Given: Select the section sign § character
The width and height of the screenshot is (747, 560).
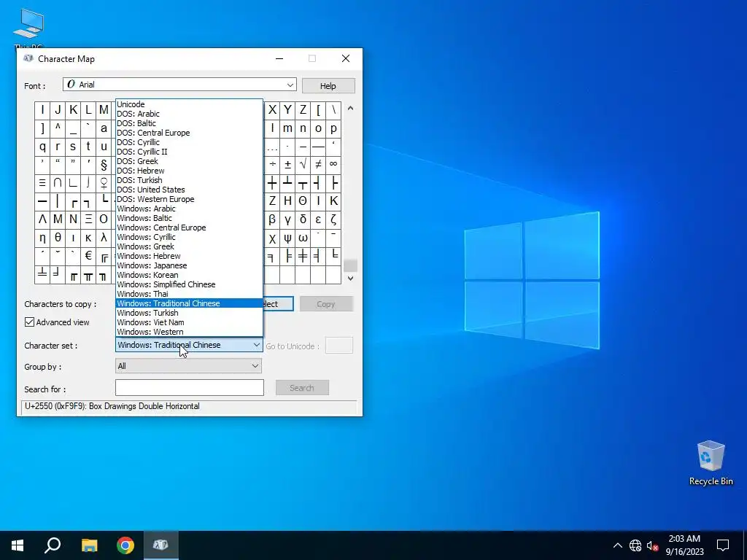Looking at the screenshot, I should [x=104, y=165].
